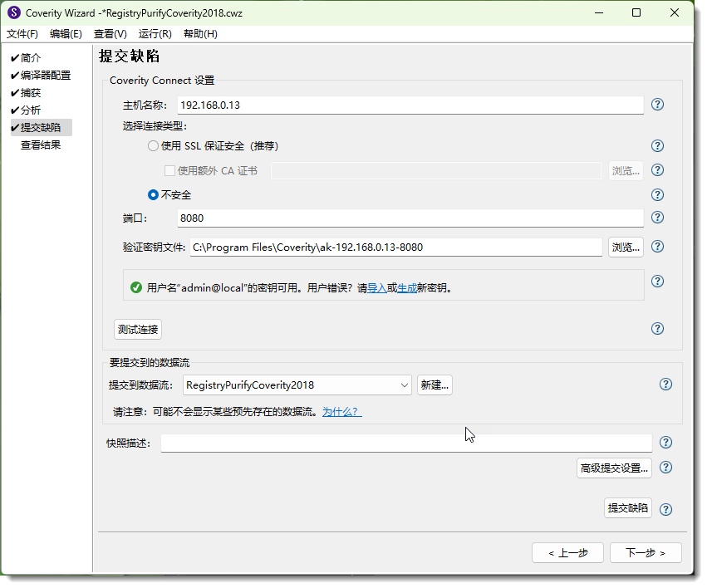Click the 为什么? link
The image size is (707, 588).
tap(342, 412)
